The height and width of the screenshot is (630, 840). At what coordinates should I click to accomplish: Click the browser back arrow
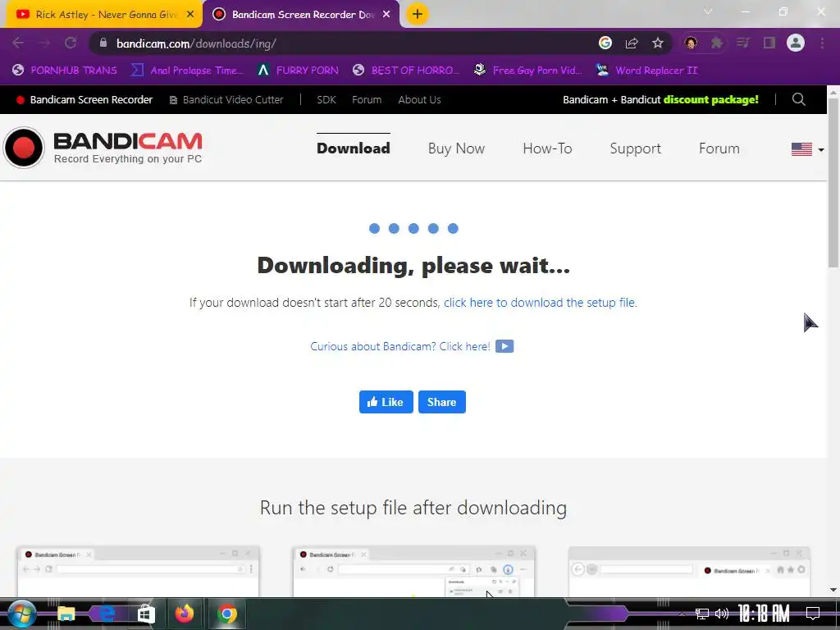pyautogui.click(x=18, y=43)
